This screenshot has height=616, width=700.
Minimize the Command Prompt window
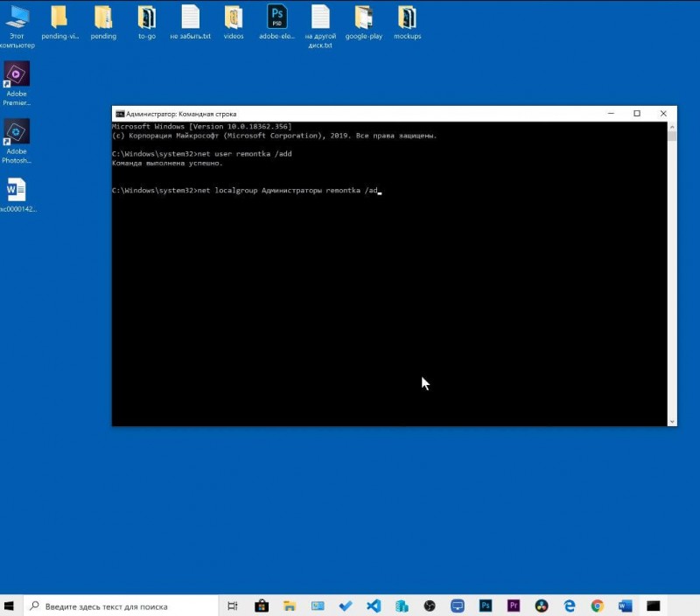pos(611,114)
